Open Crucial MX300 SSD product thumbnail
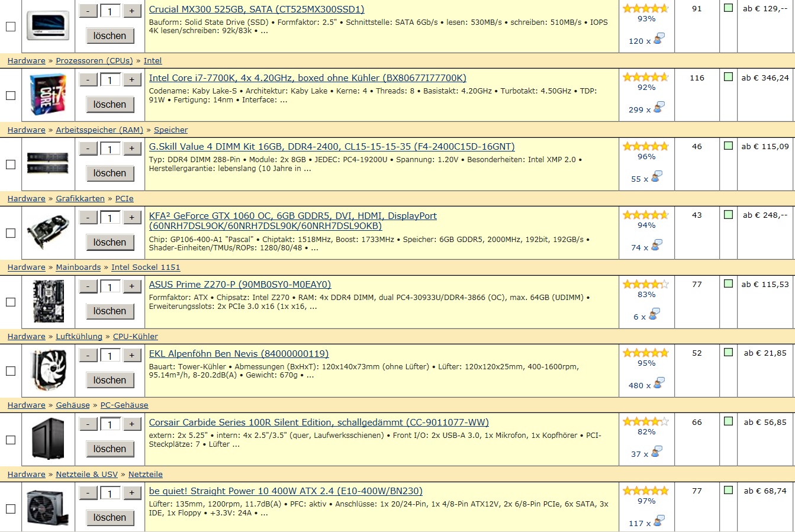The height and width of the screenshot is (532, 795). [48, 26]
